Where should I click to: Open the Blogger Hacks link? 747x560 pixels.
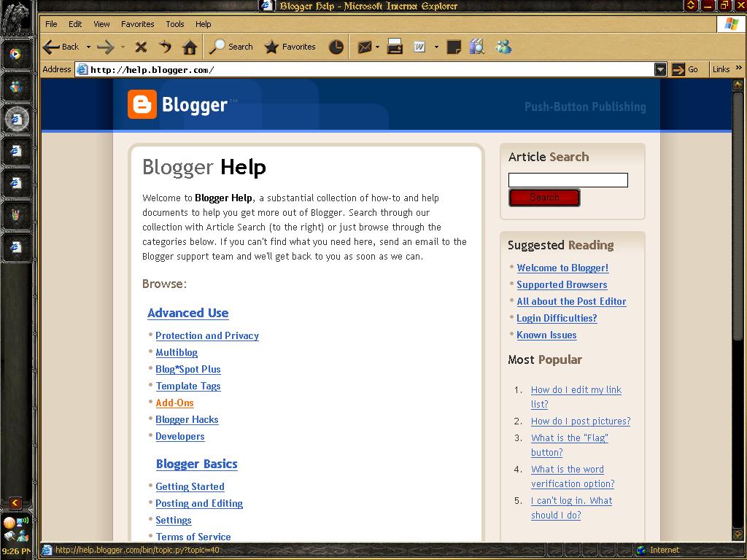click(x=187, y=419)
